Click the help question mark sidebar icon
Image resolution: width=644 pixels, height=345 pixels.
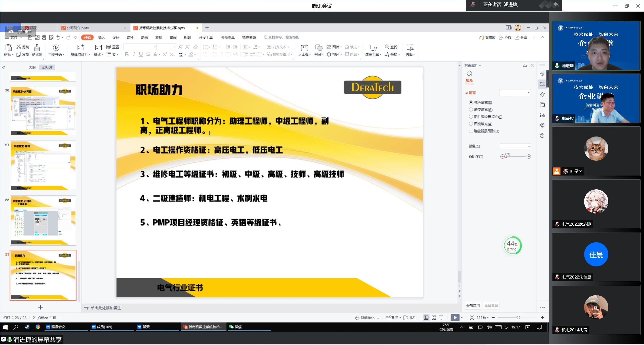coord(542,136)
